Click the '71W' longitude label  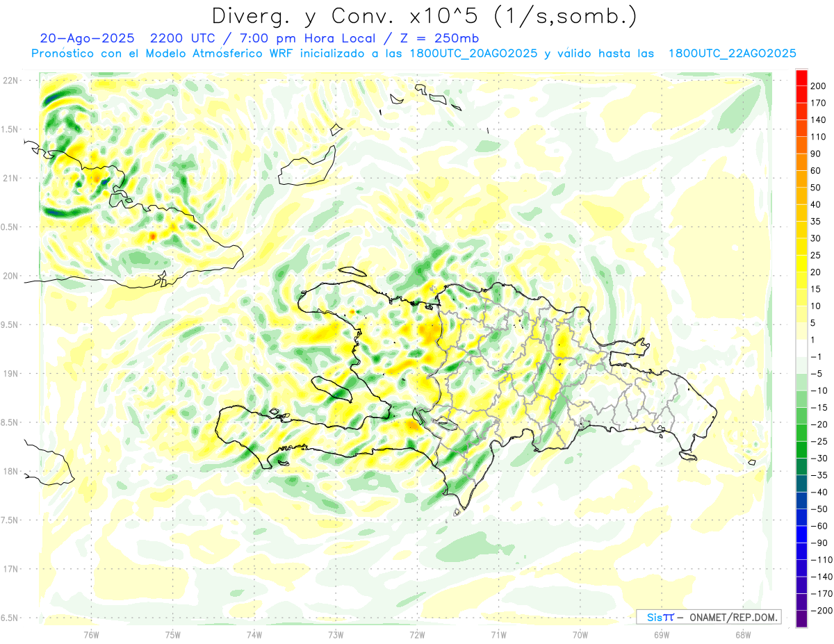(x=498, y=634)
